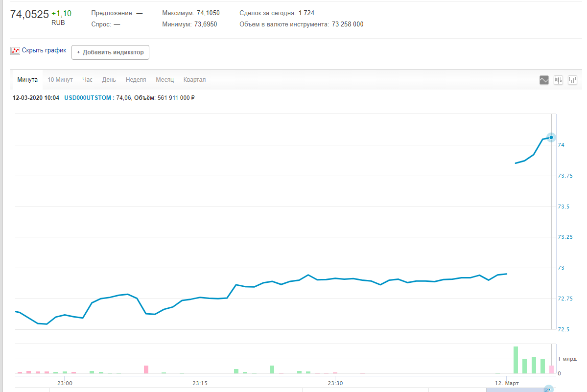Click the 23:00 time axis label

coord(65,383)
